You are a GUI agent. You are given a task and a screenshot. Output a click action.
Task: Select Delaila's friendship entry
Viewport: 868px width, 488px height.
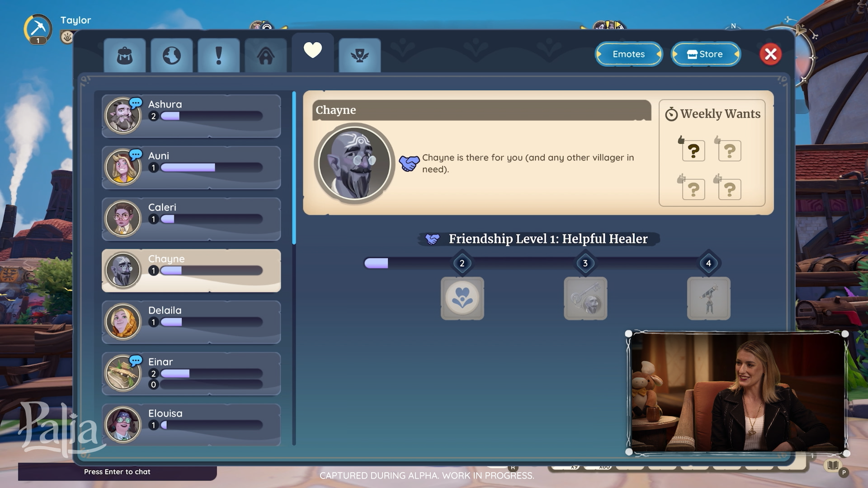[x=191, y=322]
